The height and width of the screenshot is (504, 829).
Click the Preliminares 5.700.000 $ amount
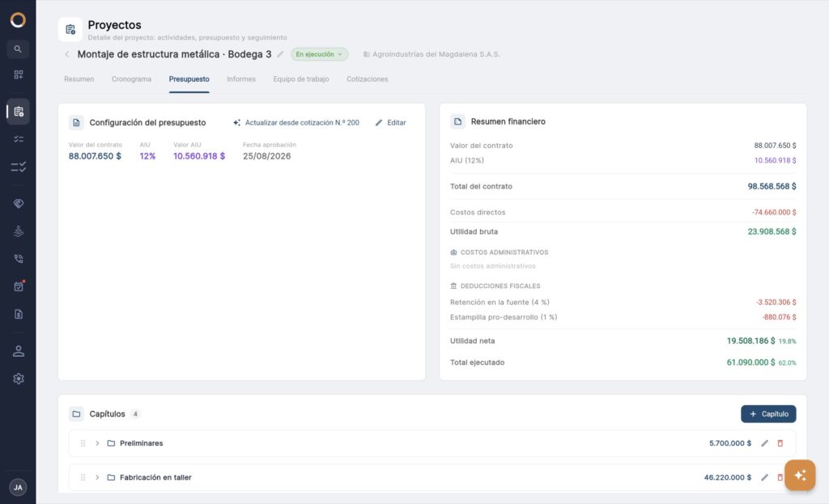coord(730,443)
